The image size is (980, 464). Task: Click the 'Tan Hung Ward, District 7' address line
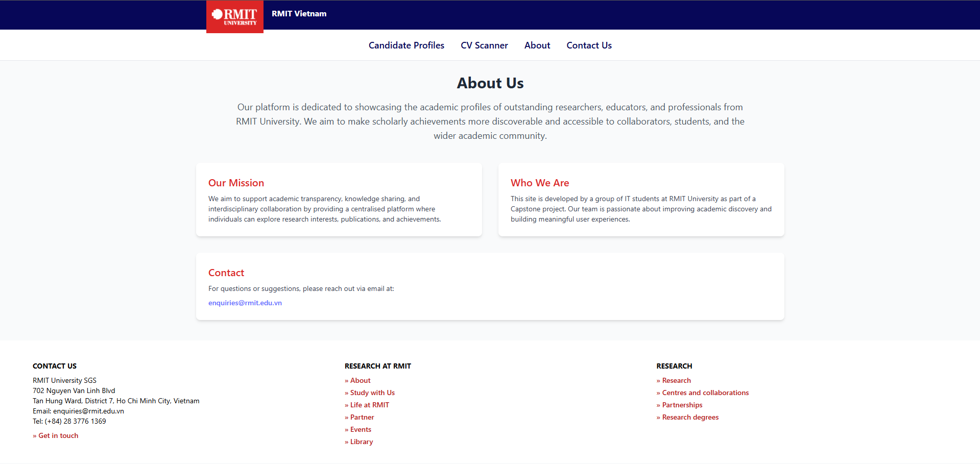pos(116,401)
